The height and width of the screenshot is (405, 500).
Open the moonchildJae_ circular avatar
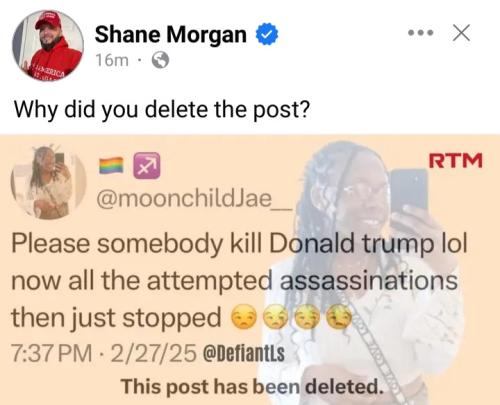click(x=48, y=182)
